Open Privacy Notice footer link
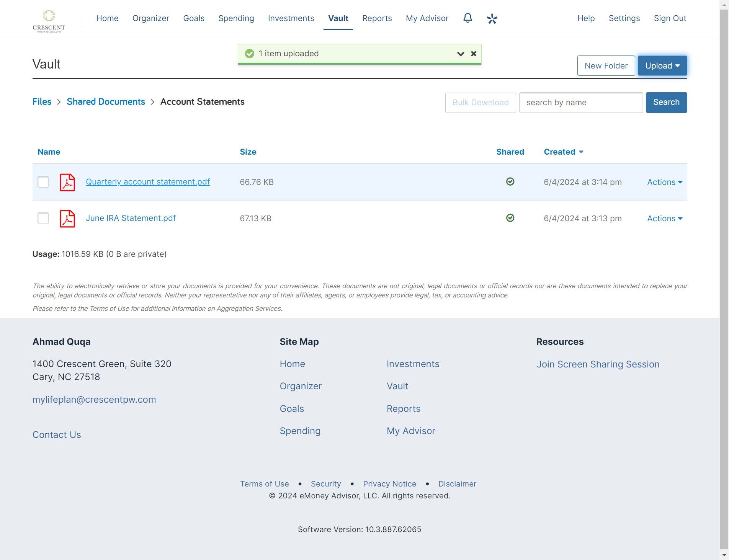729x560 pixels. (x=389, y=484)
